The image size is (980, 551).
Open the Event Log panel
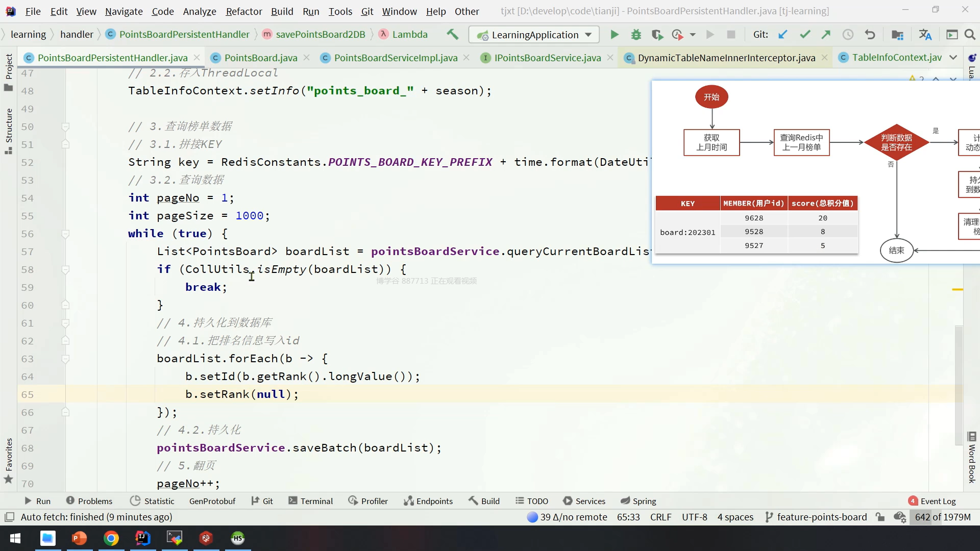point(932,502)
